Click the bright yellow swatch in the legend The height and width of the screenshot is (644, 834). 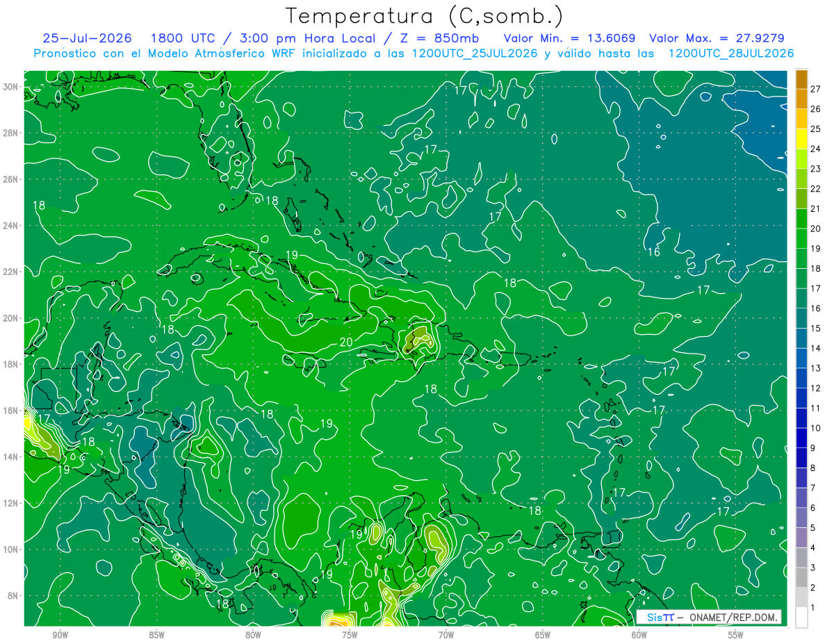pos(801,139)
